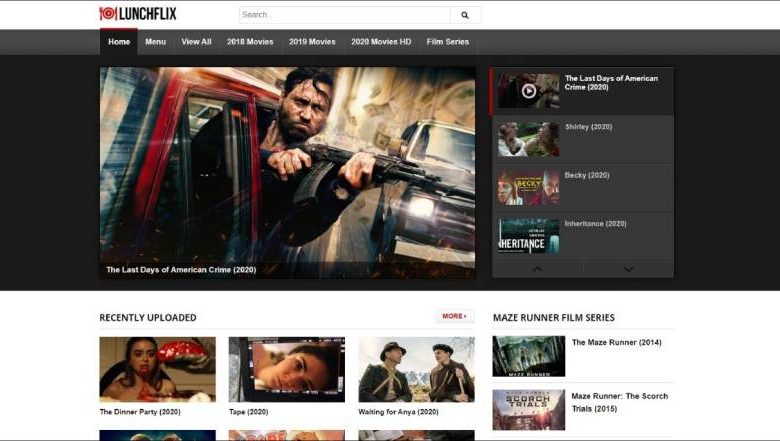
Task: Open Becky (2020) thumbnail
Action: tap(529, 188)
